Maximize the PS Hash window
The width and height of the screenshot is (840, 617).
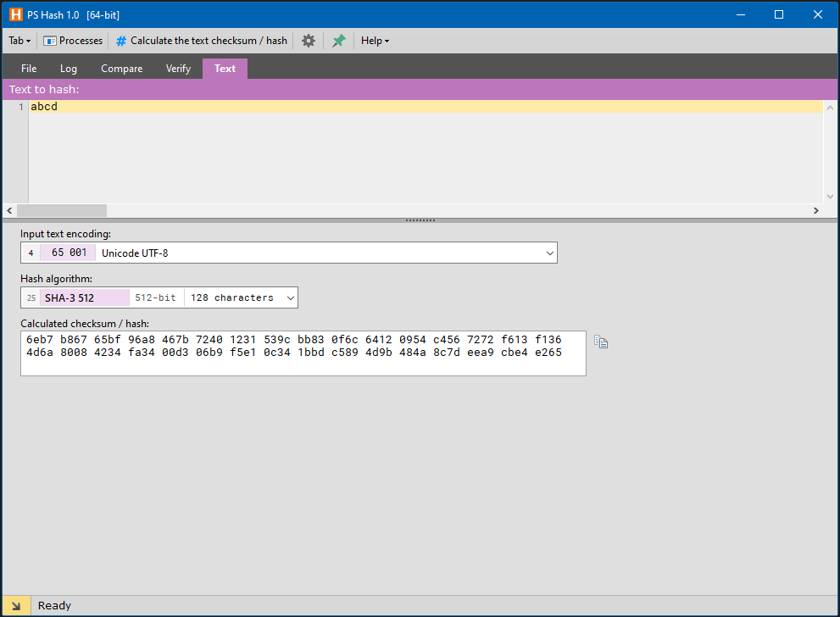coord(779,14)
